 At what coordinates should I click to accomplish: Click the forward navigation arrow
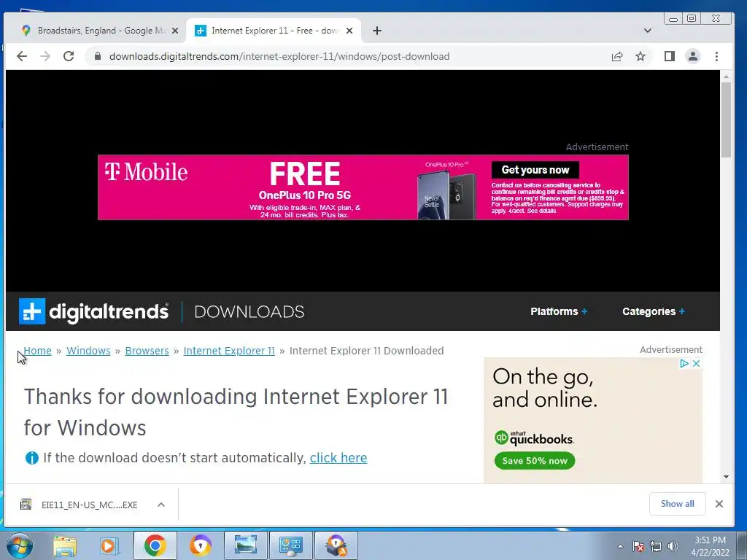(45, 56)
